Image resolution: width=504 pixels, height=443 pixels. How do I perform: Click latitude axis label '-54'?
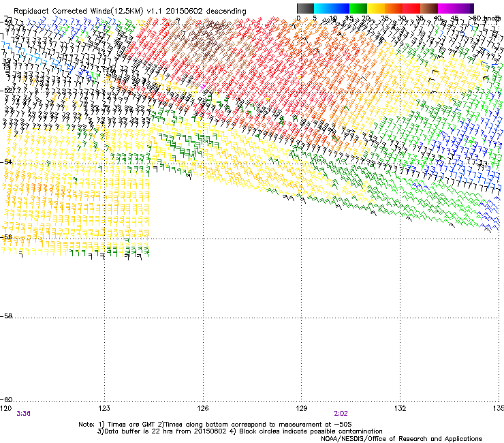pos(6,162)
